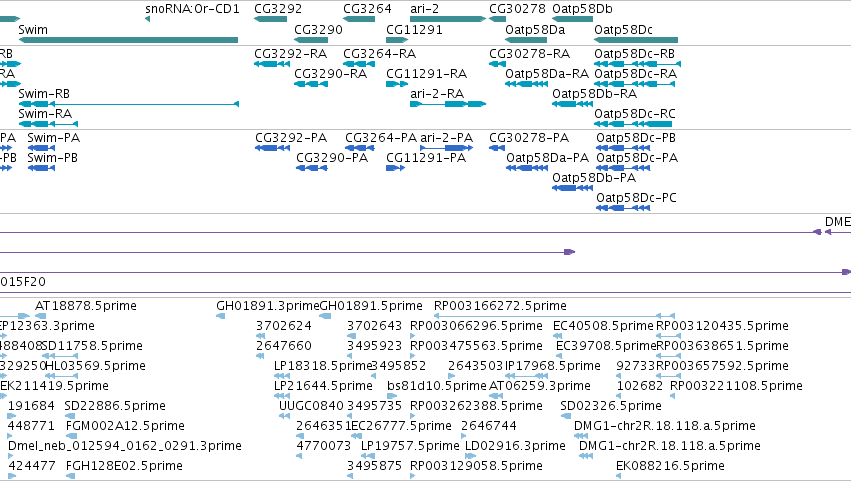This screenshot has width=851, height=481.
Task: Select the SD02326.5prime feature
Action: [566, 416]
